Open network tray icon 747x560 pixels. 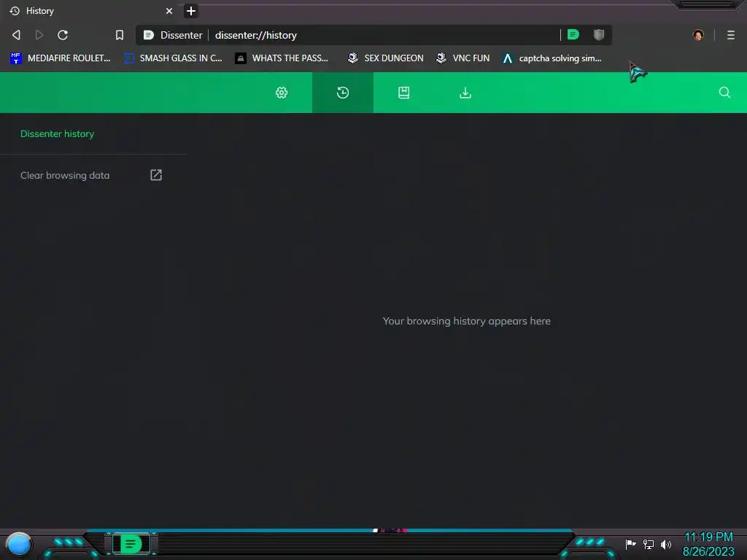pyautogui.click(x=649, y=544)
